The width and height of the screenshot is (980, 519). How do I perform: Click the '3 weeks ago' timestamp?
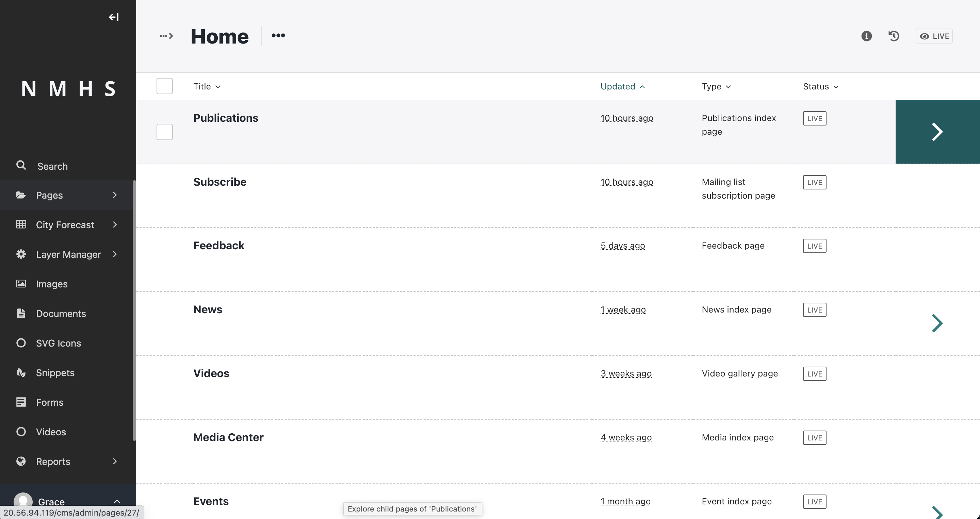(x=626, y=373)
